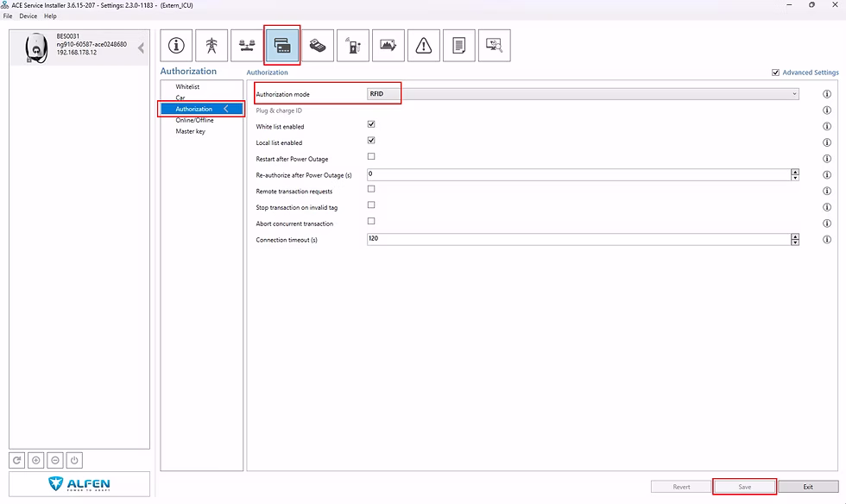
Task: Show info for Abort concurrent transaction
Action: click(x=827, y=224)
